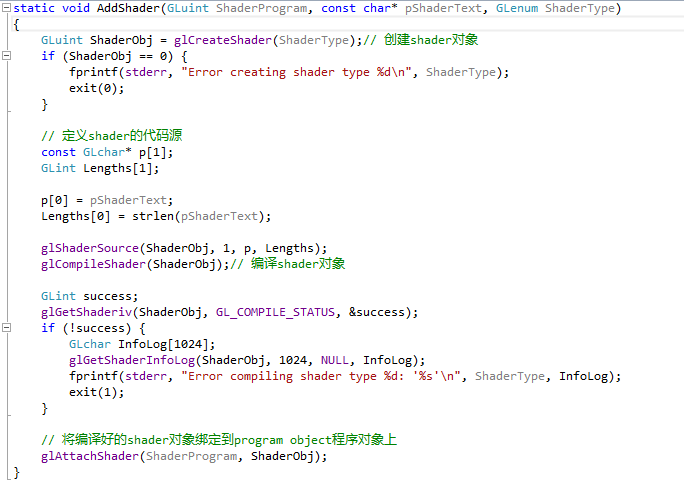Click the '&success' argument
Screen dimensions: 684x480
pos(377,312)
